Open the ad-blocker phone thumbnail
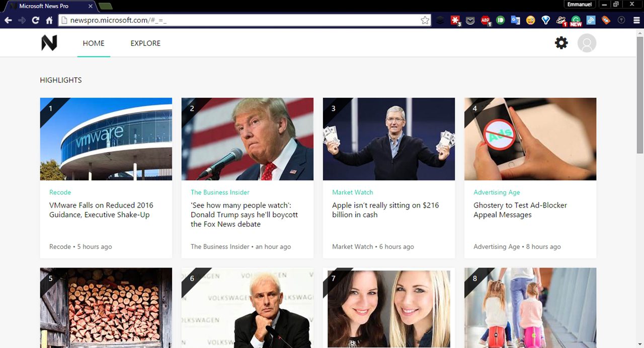Screen dimensions: 644x348 click(530, 139)
